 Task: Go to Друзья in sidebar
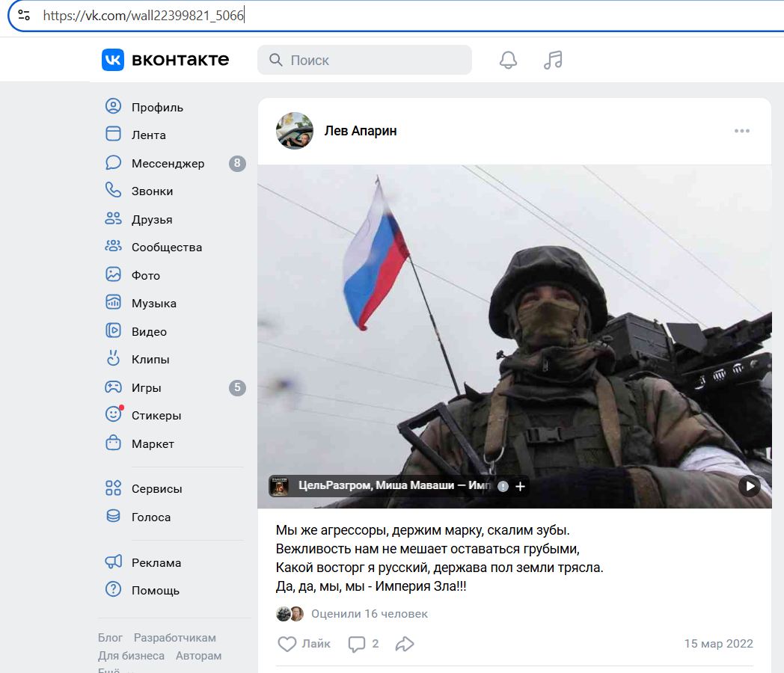tap(152, 219)
